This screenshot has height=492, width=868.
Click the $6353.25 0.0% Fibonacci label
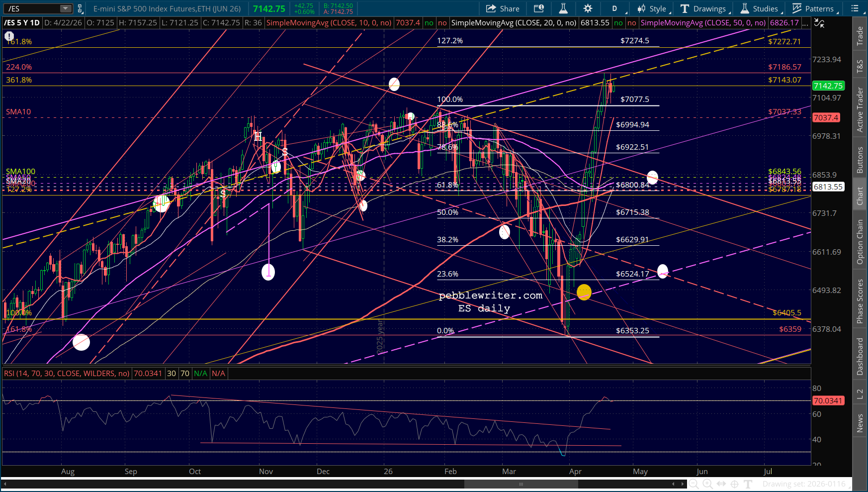pyautogui.click(x=632, y=330)
